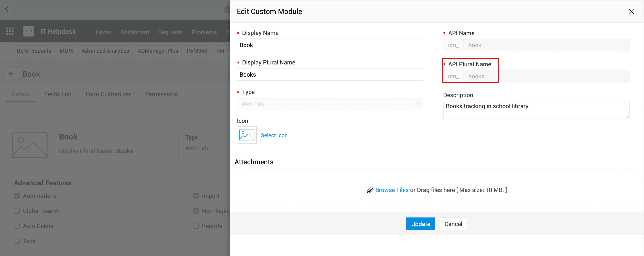Click the IT Helpdesk headset logo
Viewport: 644px width, 256px height.
[29, 31]
